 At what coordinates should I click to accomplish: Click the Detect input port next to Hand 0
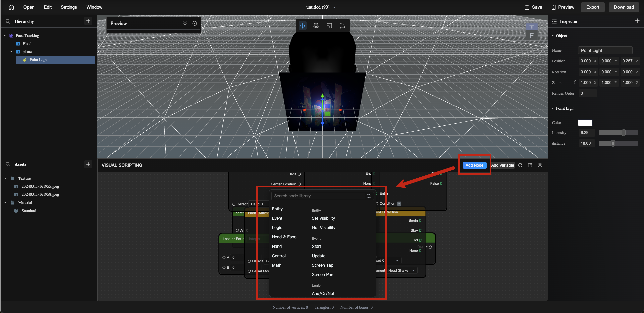click(234, 204)
